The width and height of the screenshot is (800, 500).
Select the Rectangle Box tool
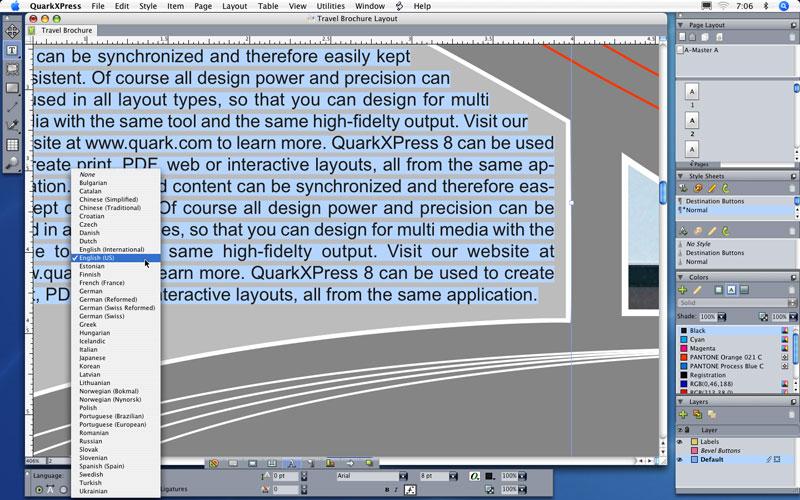coord(12,88)
